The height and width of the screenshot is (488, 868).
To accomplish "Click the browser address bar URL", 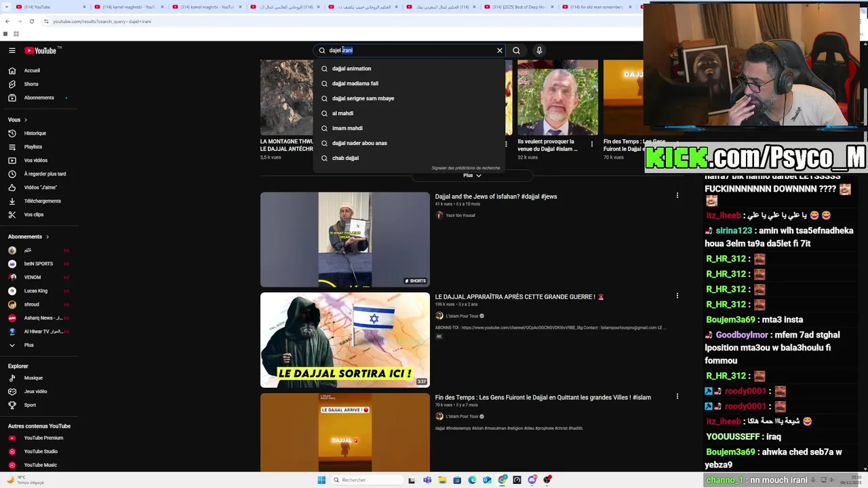I will click(102, 21).
